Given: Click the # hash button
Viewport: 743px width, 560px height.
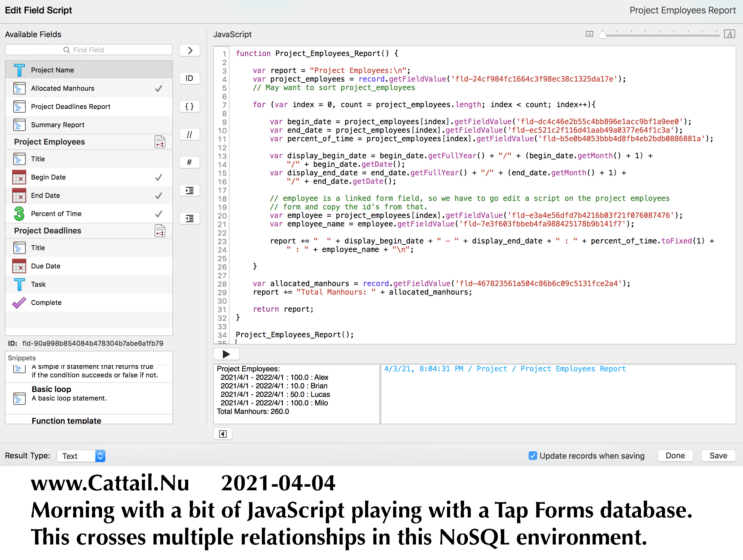Looking at the screenshot, I should click(x=190, y=163).
